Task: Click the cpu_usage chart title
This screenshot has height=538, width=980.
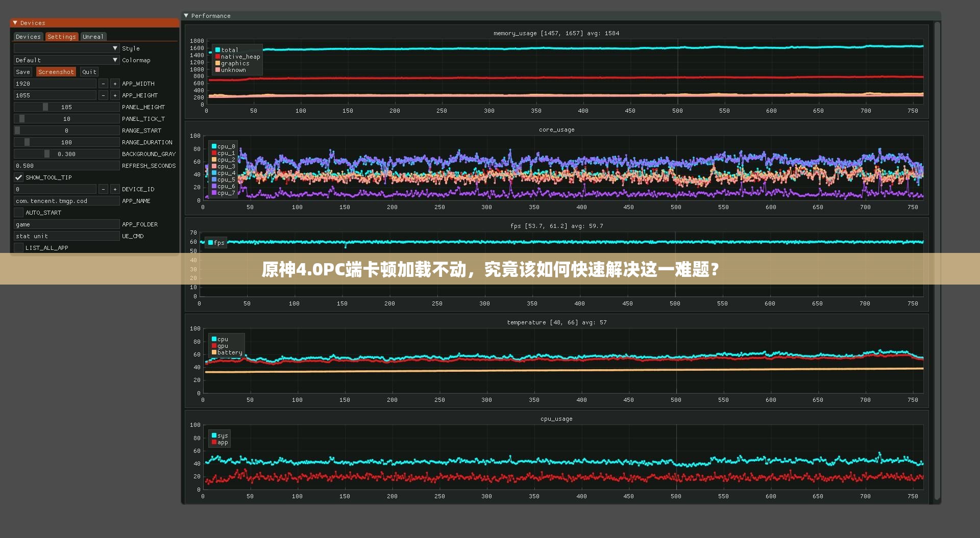Action: tap(556, 419)
